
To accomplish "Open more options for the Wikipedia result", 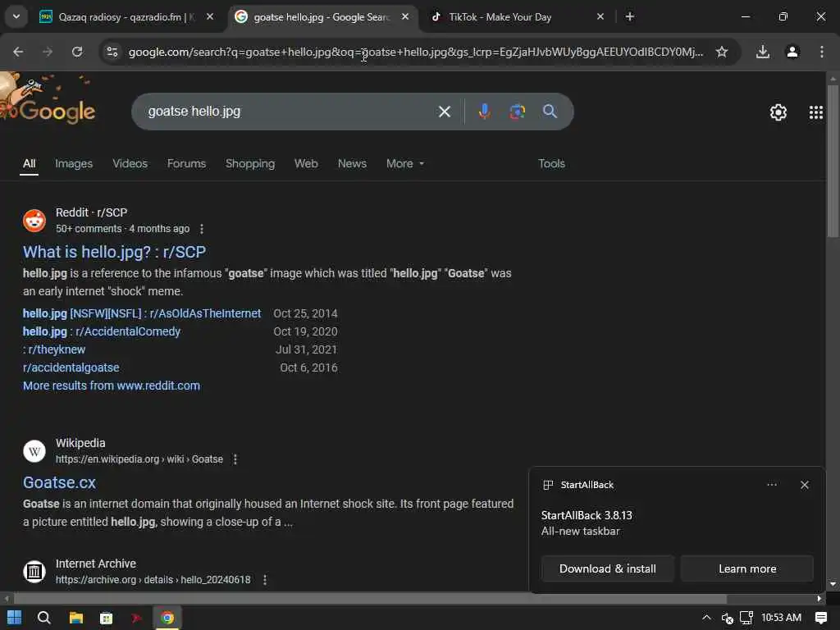I will pos(235,459).
